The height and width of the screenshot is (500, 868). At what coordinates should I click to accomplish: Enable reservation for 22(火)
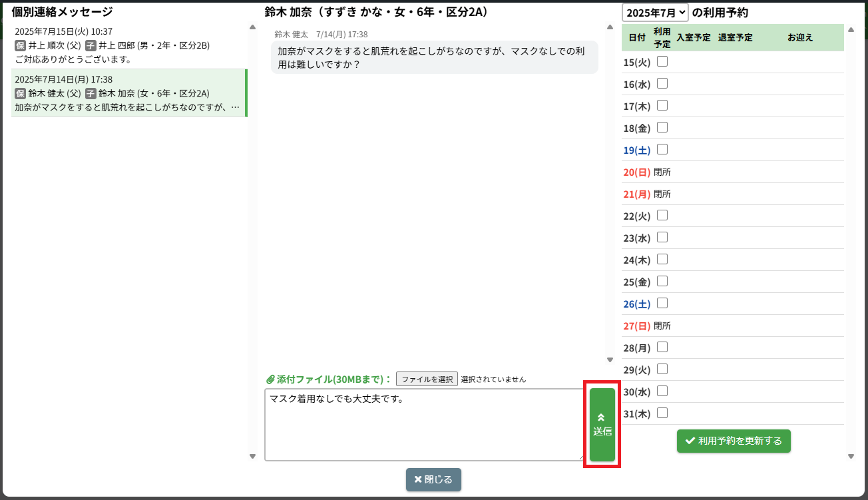point(662,216)
